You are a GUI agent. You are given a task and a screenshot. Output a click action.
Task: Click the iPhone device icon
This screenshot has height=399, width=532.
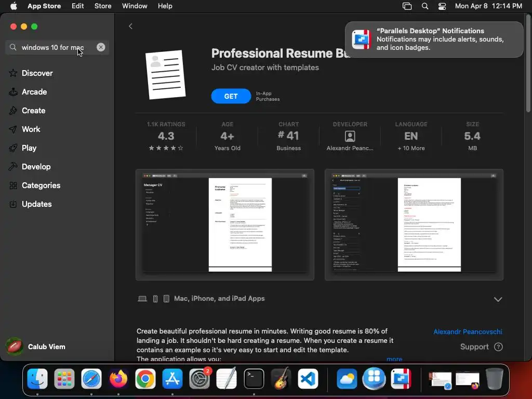pyautogui.click(x=155, y=299)
